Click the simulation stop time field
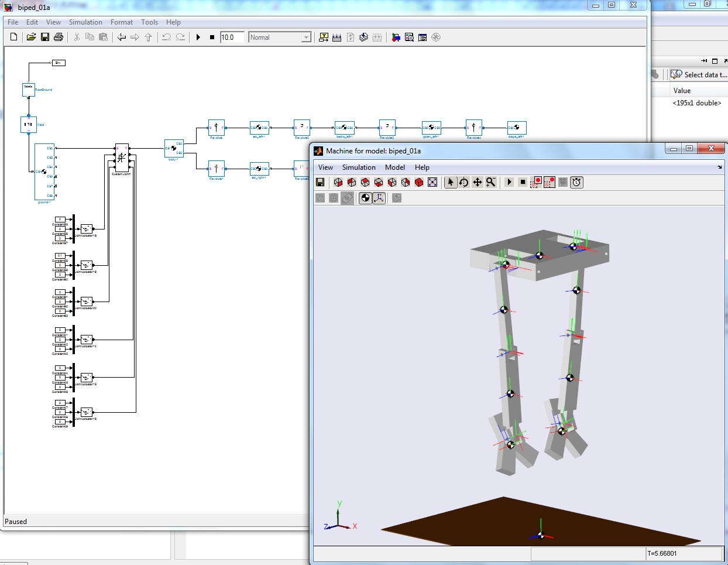 [x=232, y=37]
